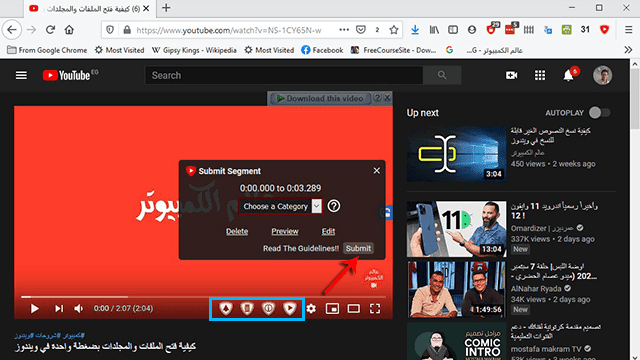The image size is (640, 360).
Task: Open the YouTube apps grid
Action: pyautogui.click(x=540, y=76)
